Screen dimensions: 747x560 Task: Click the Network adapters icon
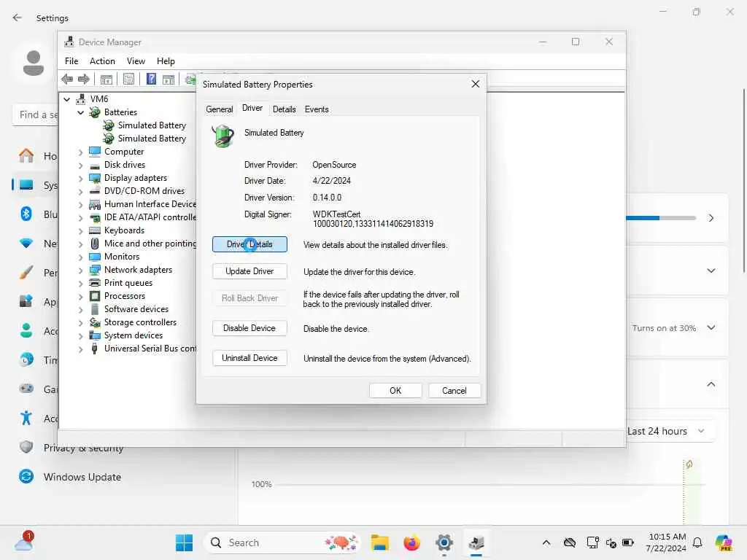[95, 270]
